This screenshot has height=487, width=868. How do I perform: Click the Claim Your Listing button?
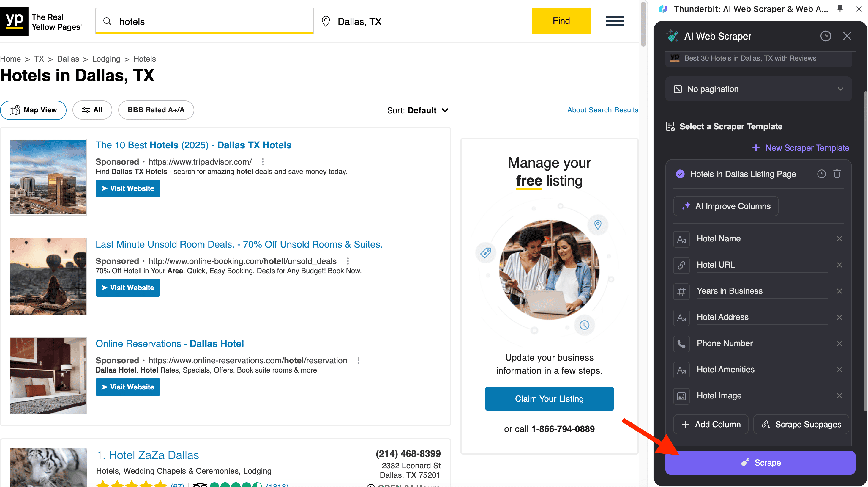click(x=549, y=399)
